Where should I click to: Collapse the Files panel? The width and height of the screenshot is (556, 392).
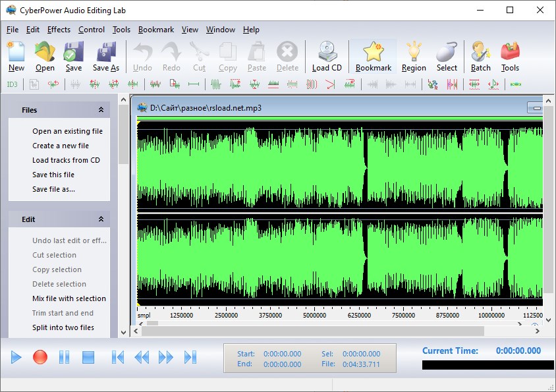tap(101, 109)
